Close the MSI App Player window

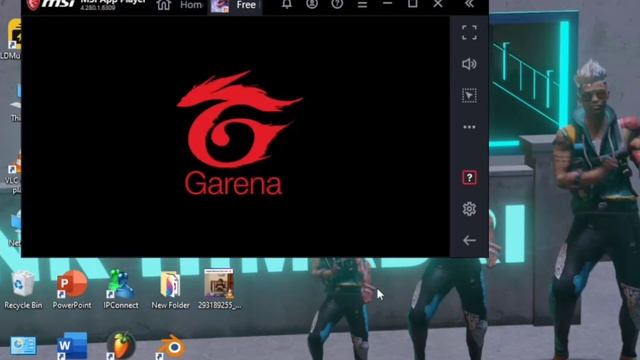pos(438,4)
